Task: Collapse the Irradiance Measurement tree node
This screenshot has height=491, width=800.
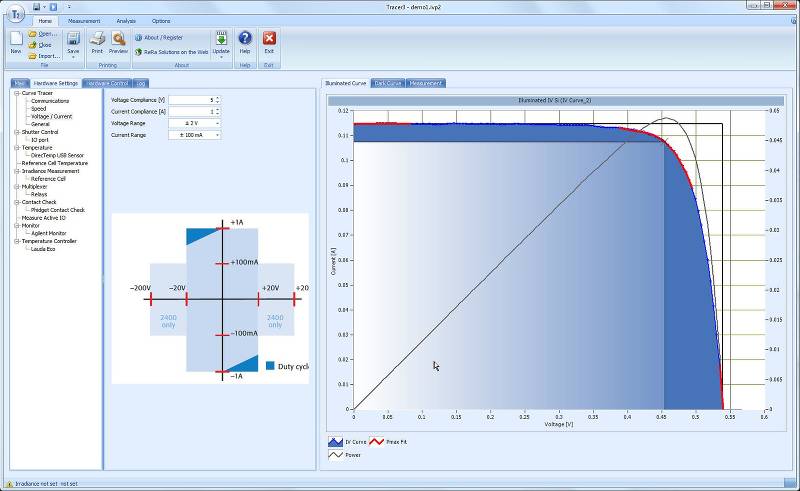Action: coord(17,171)
